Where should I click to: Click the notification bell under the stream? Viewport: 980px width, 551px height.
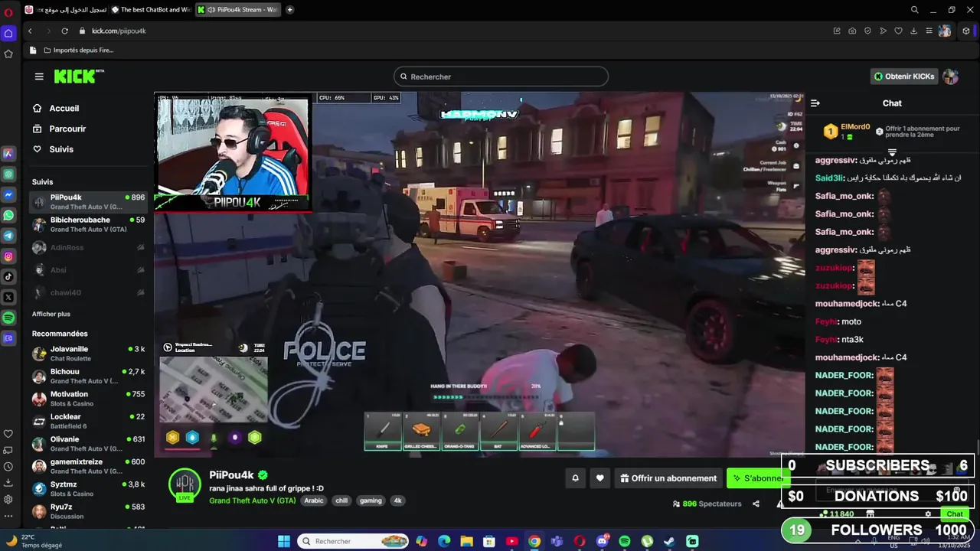coord(576,478)
